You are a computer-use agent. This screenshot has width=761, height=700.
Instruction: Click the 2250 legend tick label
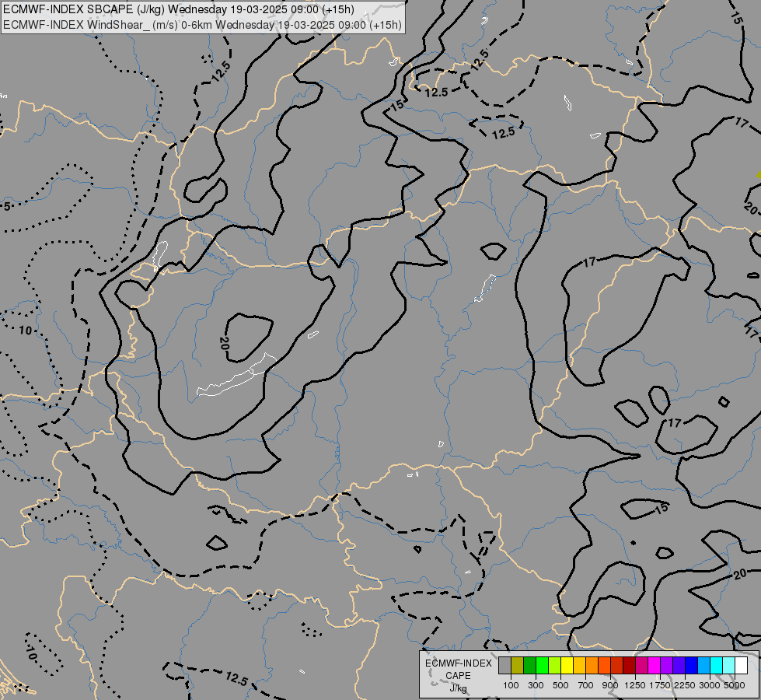(686, 685)
